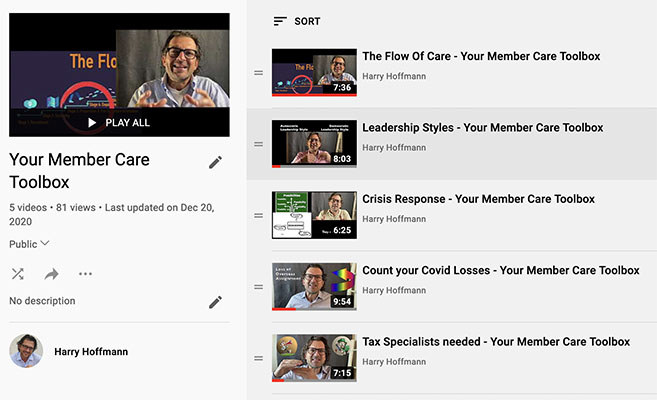
Task: Click drag handle beside Leadership Styles video
Action: point(258,144)
